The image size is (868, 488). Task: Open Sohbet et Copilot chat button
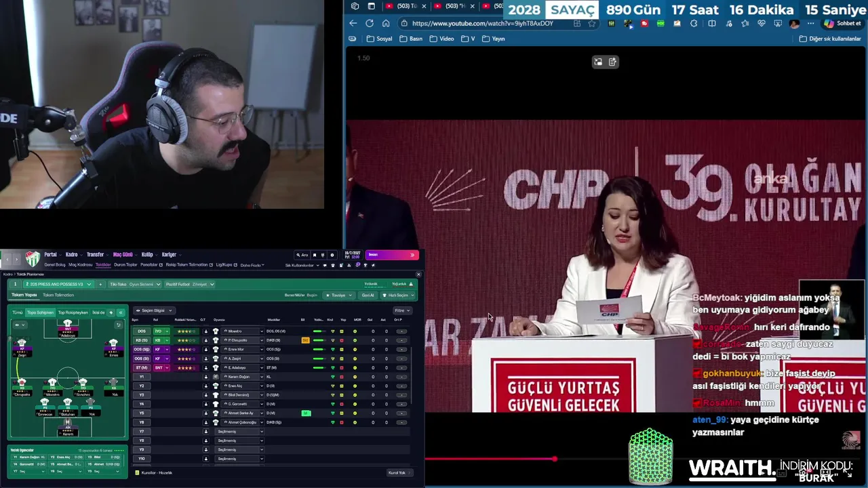[842, 23]
